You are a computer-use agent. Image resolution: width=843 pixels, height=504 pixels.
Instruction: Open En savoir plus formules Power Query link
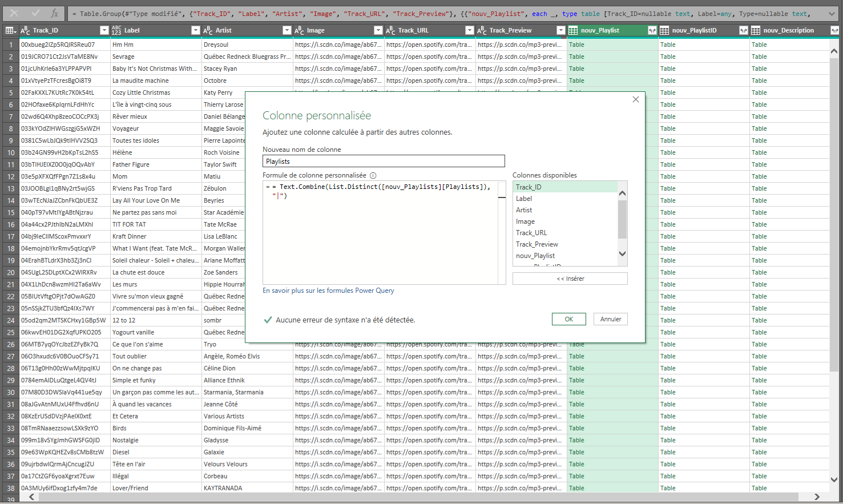click(328, 291)
